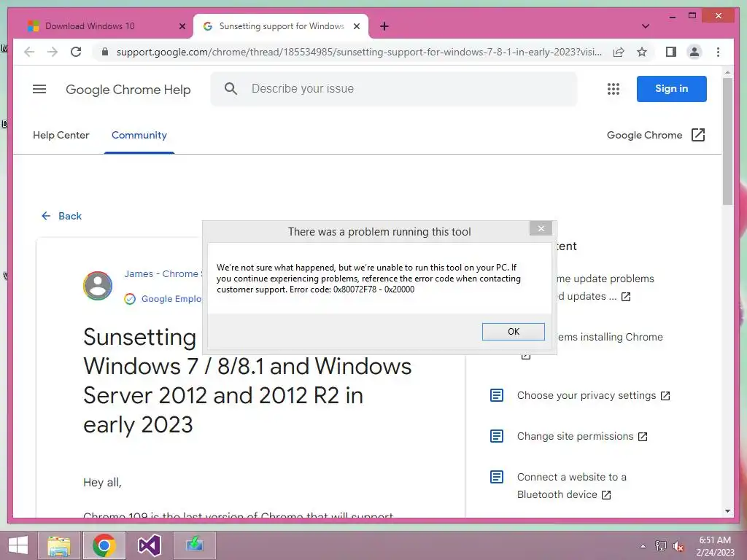Click the Google Chrome Help title

coord(128,90)
